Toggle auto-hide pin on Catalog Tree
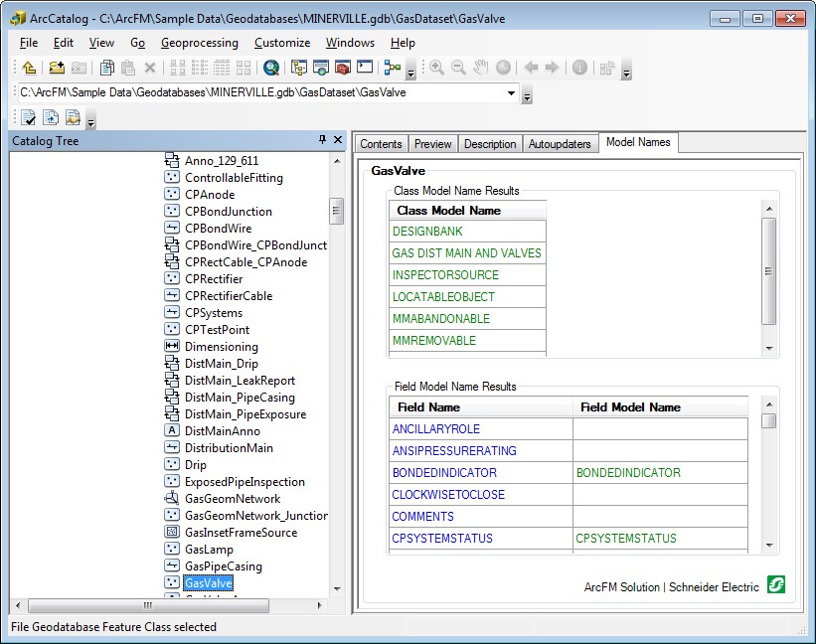Screen dimensions: 816x644 click(322, 139)
